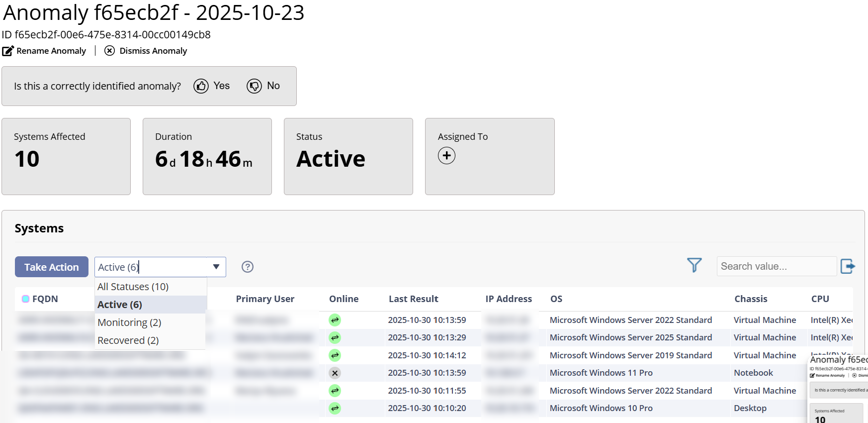This screenshot has width=868, height=423.
Task: Open the table filter funnel icon
Action: point(694,265)
